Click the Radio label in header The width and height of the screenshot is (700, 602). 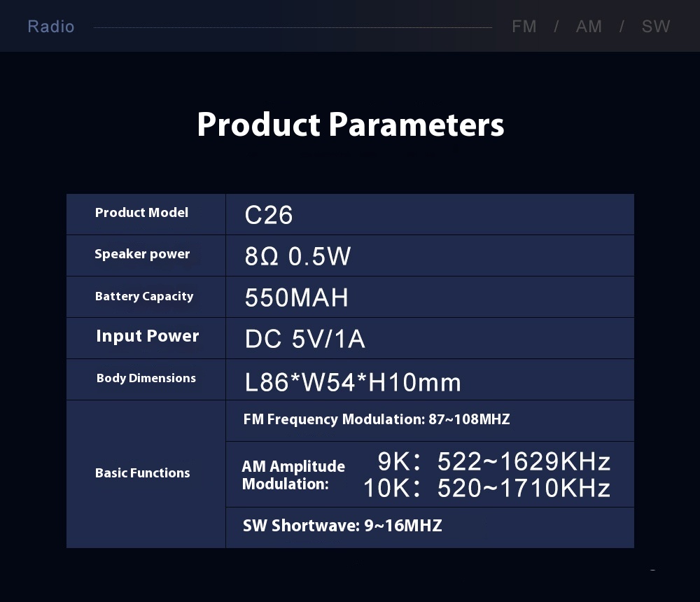point(50,27)
